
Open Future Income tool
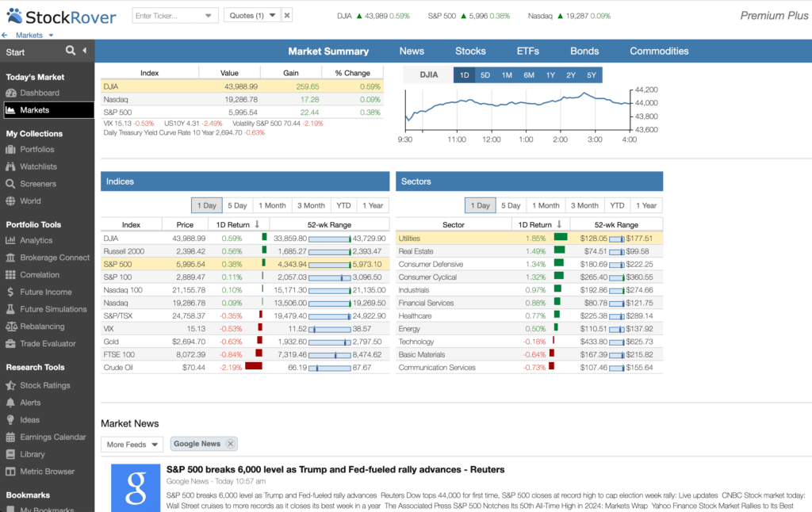coord(39,292)
